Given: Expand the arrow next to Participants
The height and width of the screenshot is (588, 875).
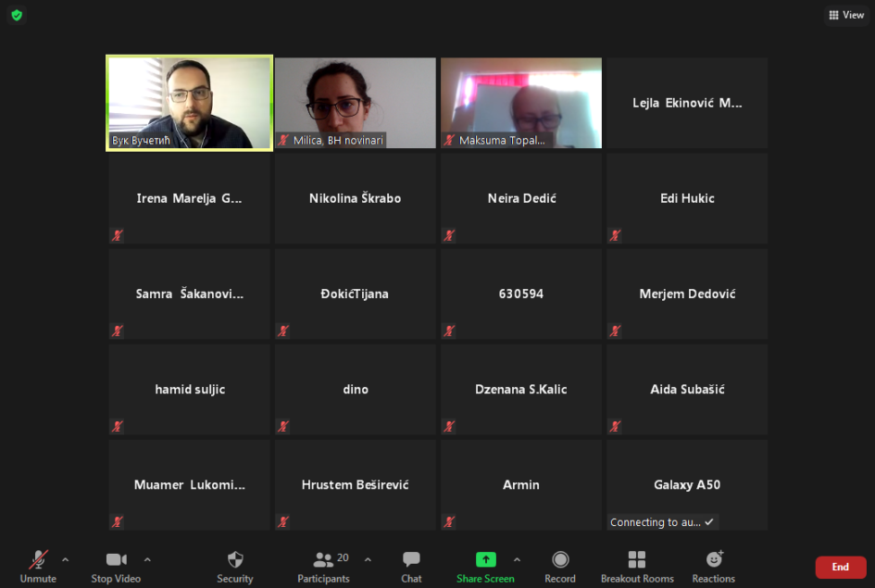Looking at the screenshot, I should click(x=368, y=559).
